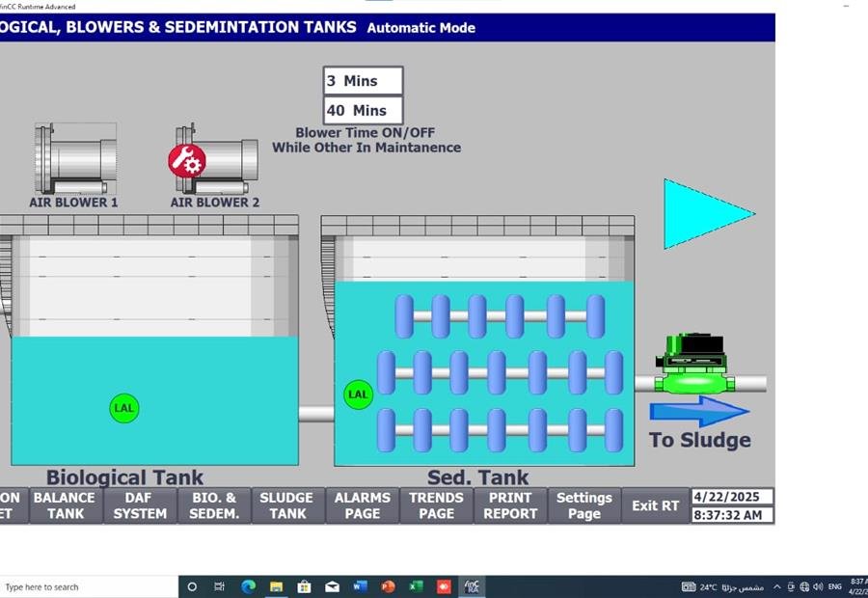This screenshot has width=868, height=598.
Task: Open the Settings Page
Action: tap(584, 505)
